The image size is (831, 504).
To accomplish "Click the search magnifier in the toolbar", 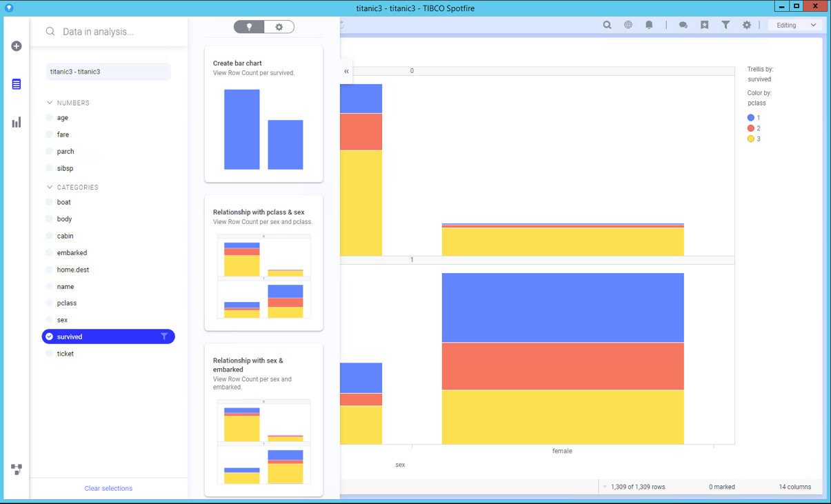I will point(606,24).
